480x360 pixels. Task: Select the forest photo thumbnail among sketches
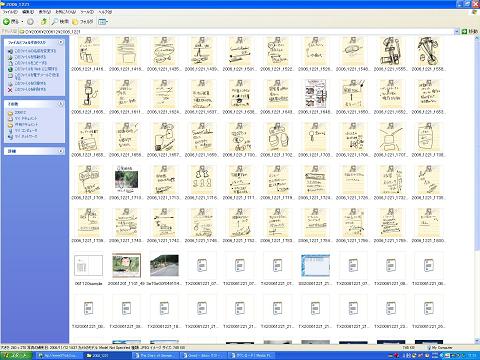[x=126, y=179]
